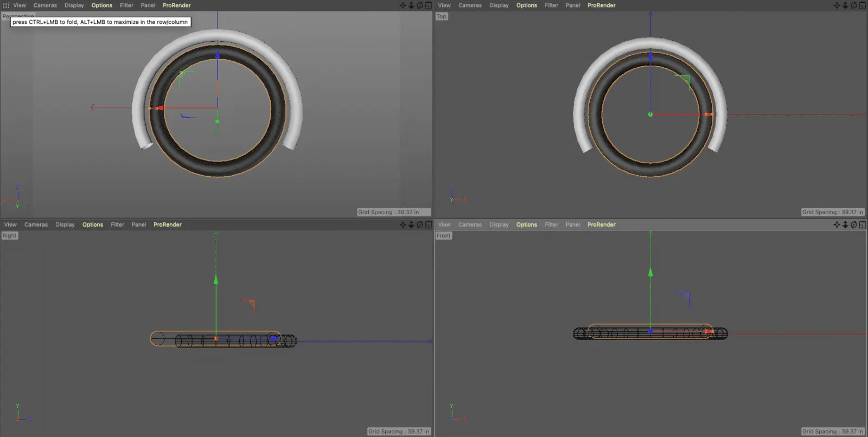Open ProRender menu in the Perspective viewport

tap(176, 5)
